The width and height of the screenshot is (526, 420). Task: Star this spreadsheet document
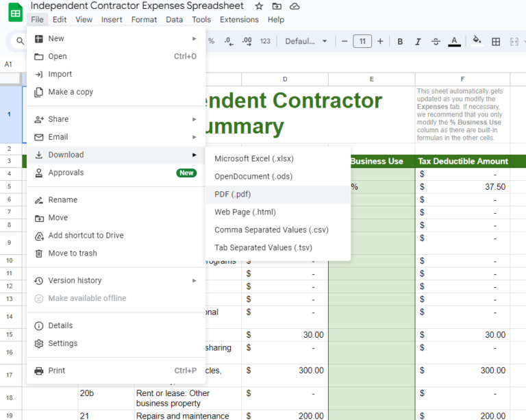[x=259, y=6]
